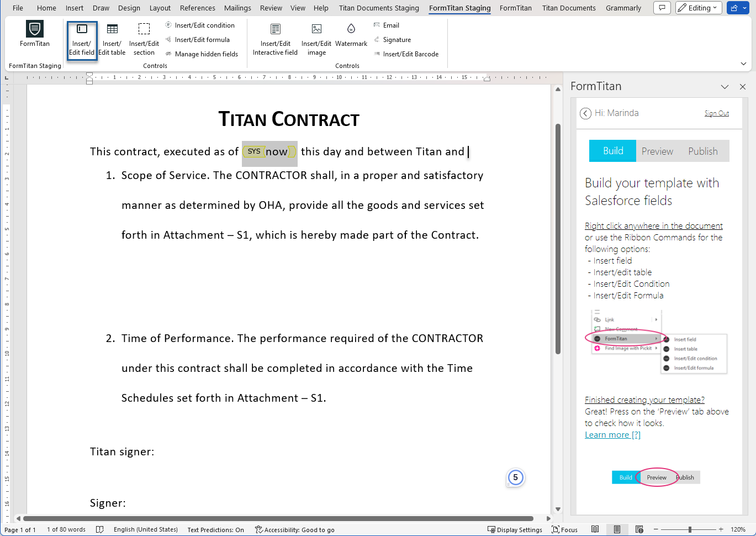Open the References tab

198,8
